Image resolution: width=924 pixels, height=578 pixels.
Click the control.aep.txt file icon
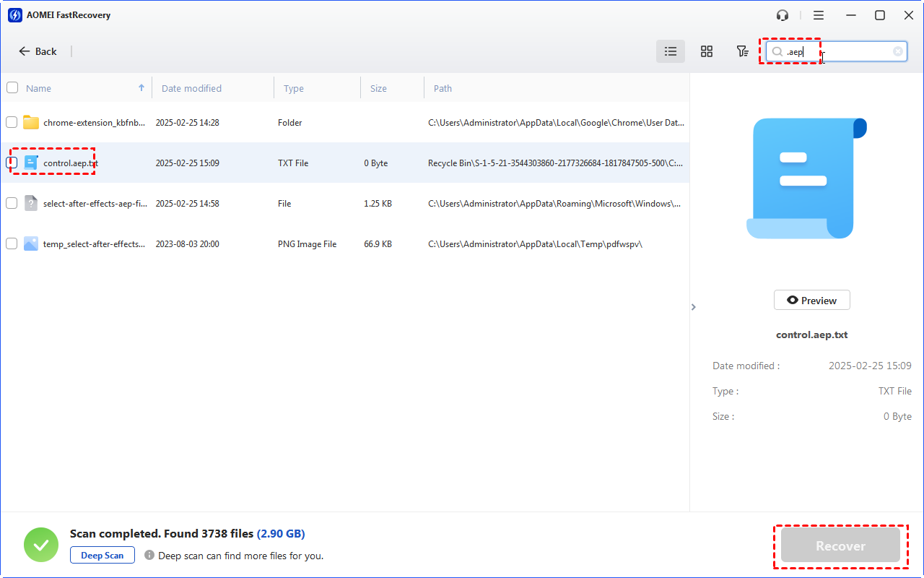tap(30, 163)
